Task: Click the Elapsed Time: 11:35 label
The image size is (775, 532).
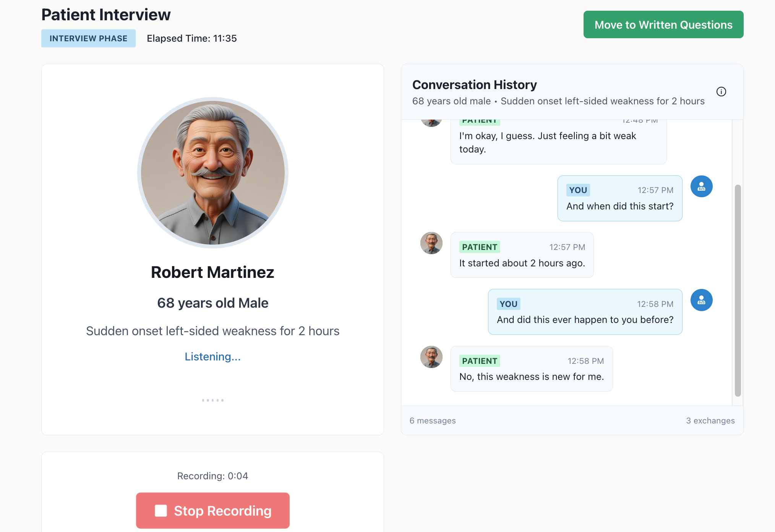Action: click(192, 38)
